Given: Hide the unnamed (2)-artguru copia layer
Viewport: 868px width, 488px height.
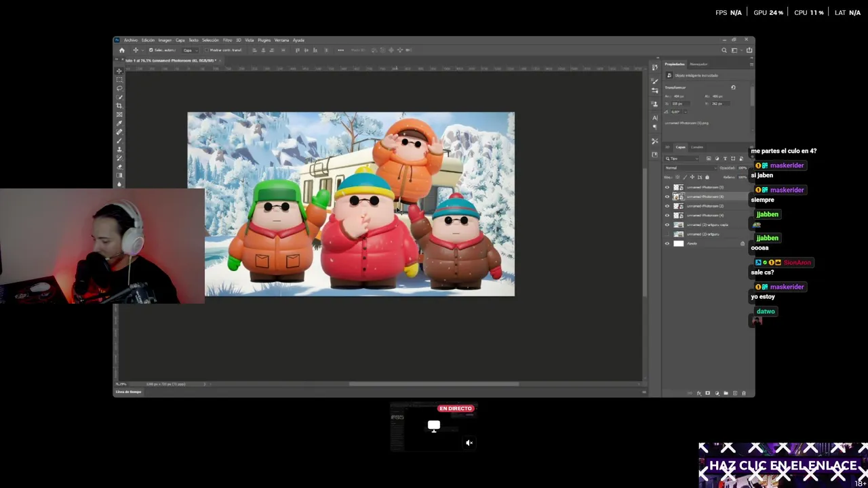Looking at the screenshot, I should tap(667, 224).
